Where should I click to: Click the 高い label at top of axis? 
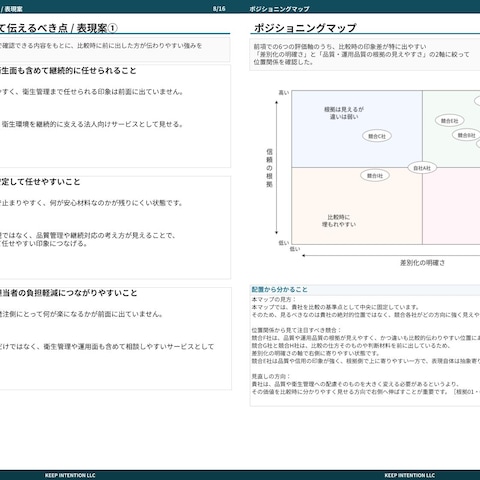(284, 93)
